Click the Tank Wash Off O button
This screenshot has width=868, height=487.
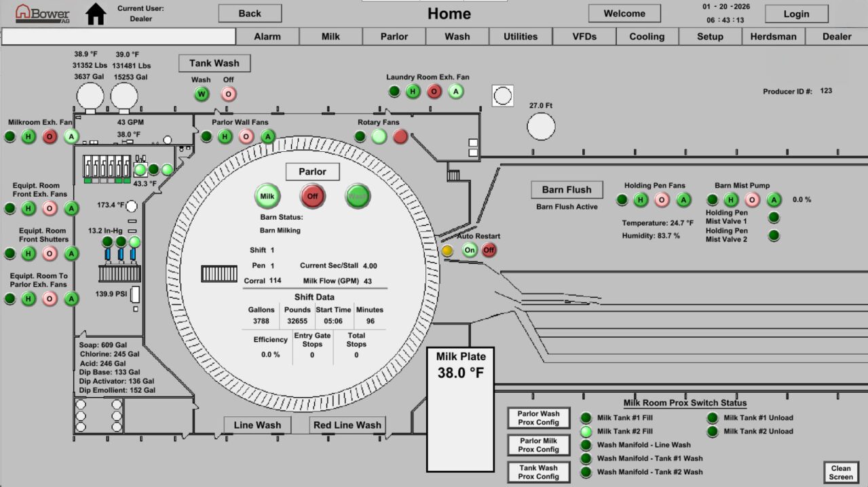pos(229,94)
